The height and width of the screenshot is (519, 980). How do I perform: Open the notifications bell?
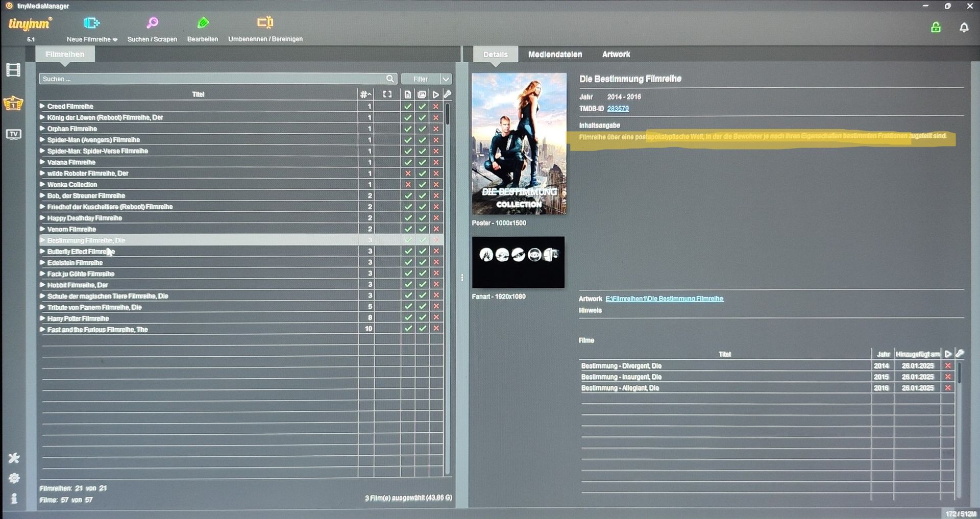pos(964,28)
